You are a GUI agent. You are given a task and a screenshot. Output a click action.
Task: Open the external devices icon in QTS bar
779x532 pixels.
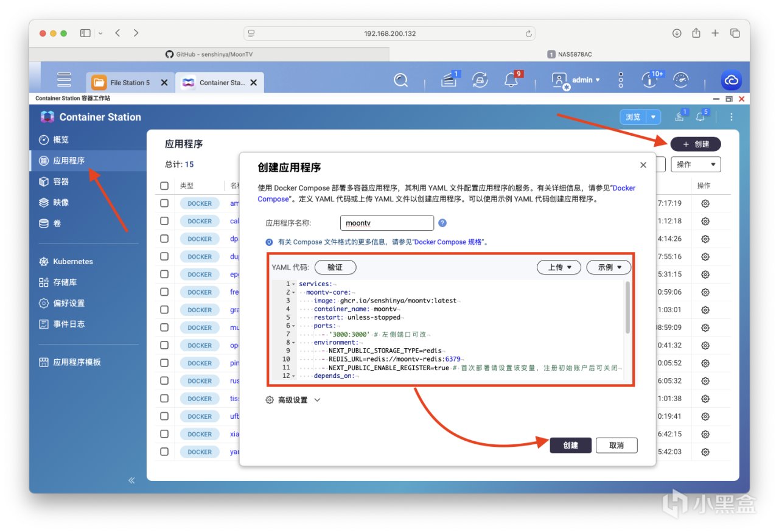[480, 80]
